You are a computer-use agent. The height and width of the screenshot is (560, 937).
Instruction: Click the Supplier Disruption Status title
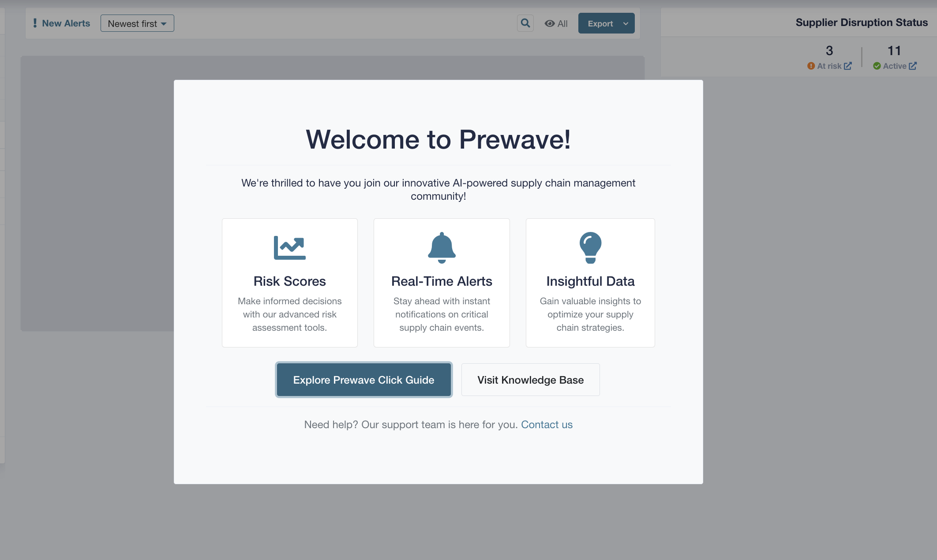(862, 22)
